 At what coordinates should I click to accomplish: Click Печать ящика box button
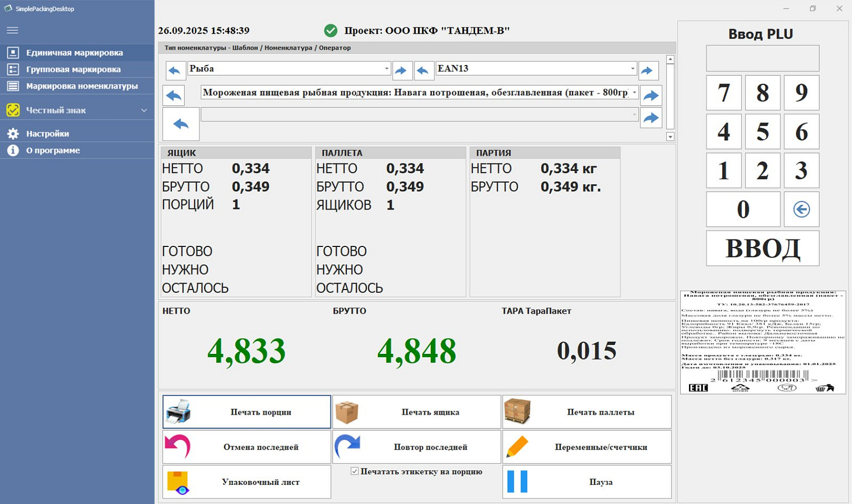(x=417, y=412)
